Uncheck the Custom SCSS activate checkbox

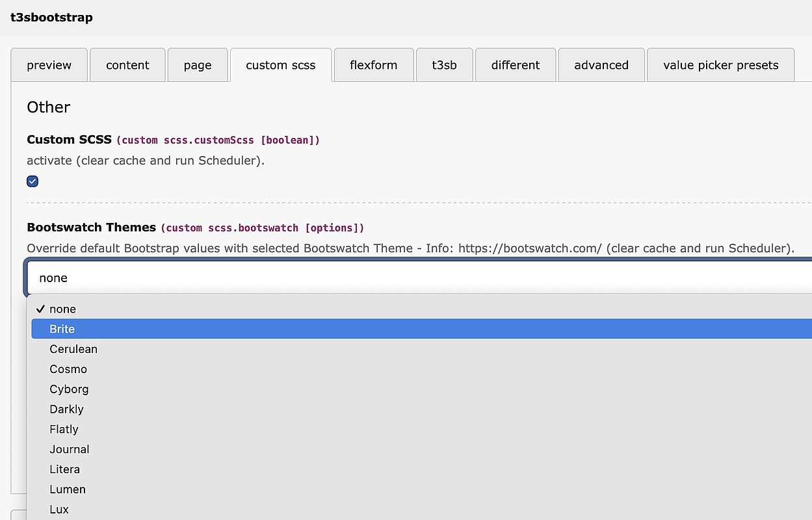(x=33, y=181)
